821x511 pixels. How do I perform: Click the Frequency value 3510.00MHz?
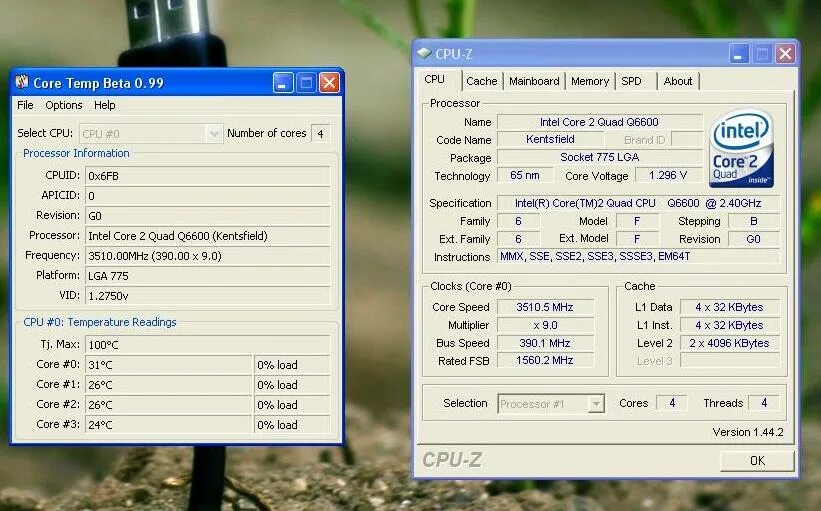(208, 256)
